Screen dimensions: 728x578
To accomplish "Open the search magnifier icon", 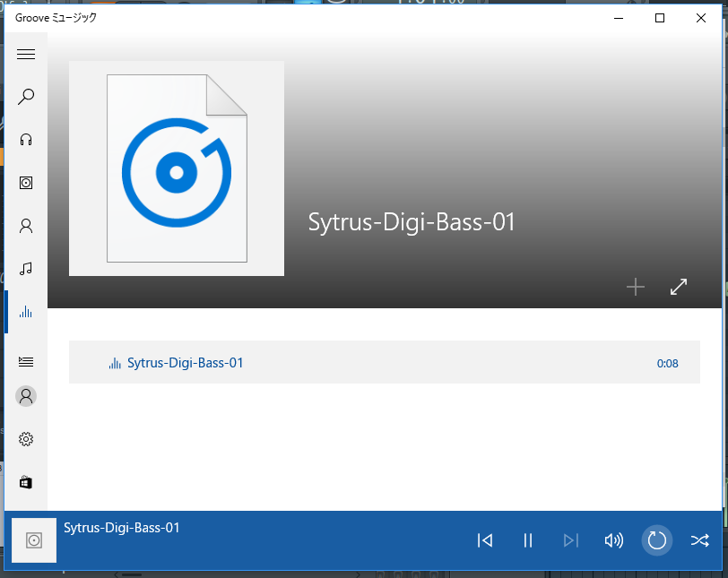I will (x=26, y=97).
